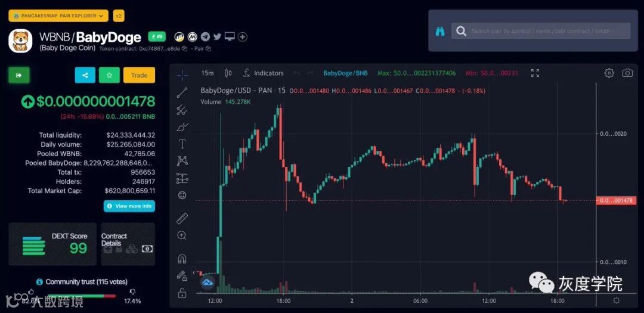Open the Indicators menu
644x313 pixels.
(264, 73)
